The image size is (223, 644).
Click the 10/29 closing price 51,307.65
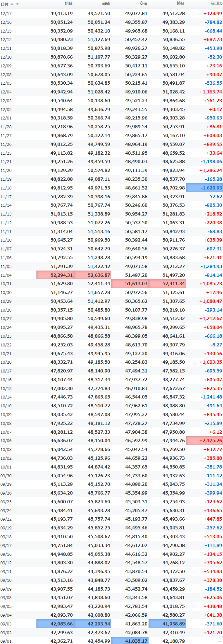tap(174, 301)
